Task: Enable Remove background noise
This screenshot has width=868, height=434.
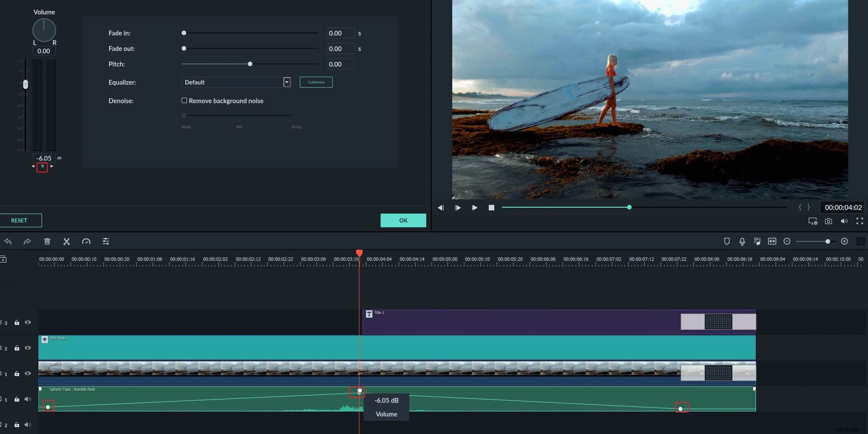Action: click(184, 100)
